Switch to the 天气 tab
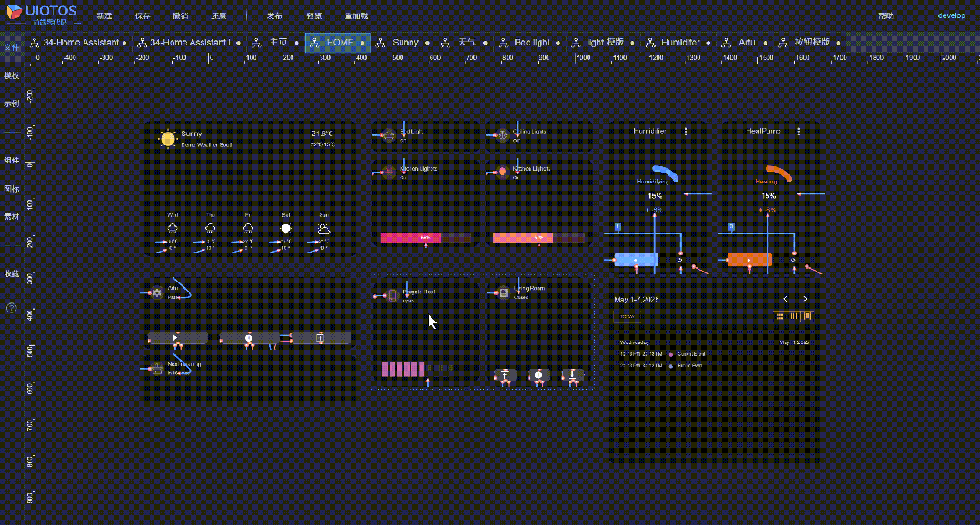 click(x=464, y=43)
